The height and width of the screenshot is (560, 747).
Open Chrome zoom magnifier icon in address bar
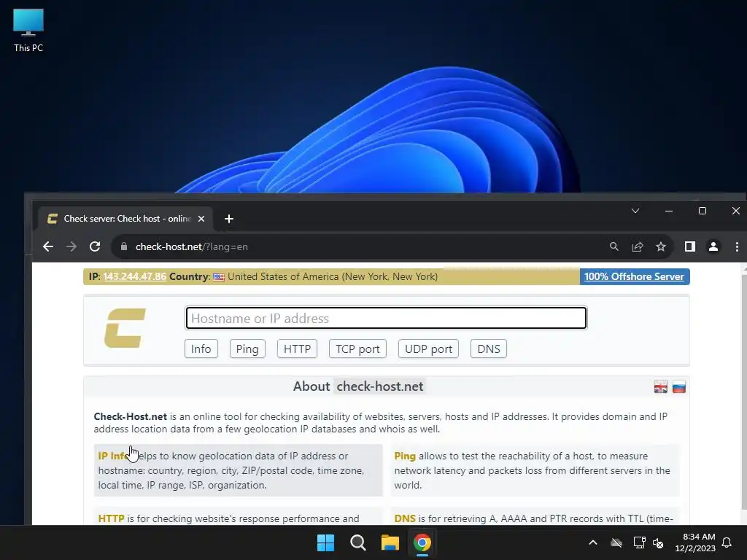[614, 246]
